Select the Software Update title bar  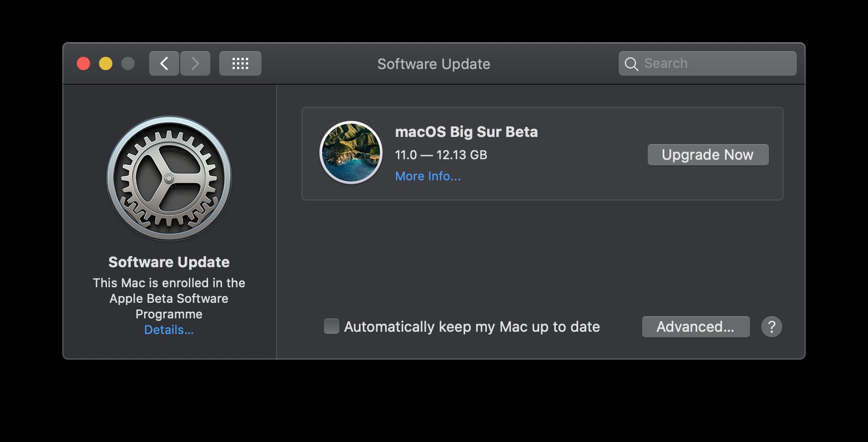pos(433,63)
